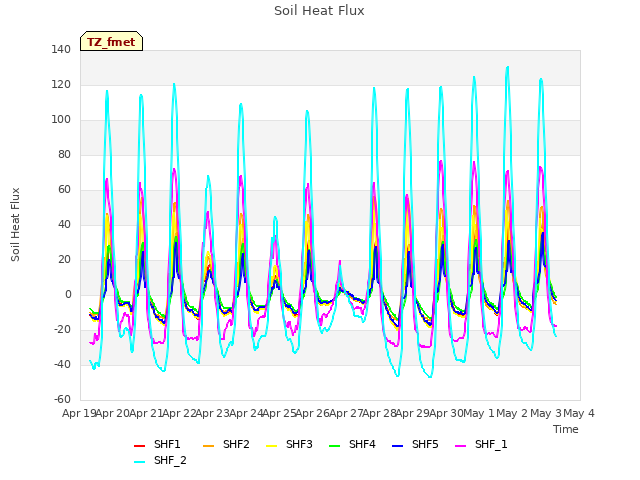Click the Time axis label
This screenshot has height=480, width=640.
566,429
